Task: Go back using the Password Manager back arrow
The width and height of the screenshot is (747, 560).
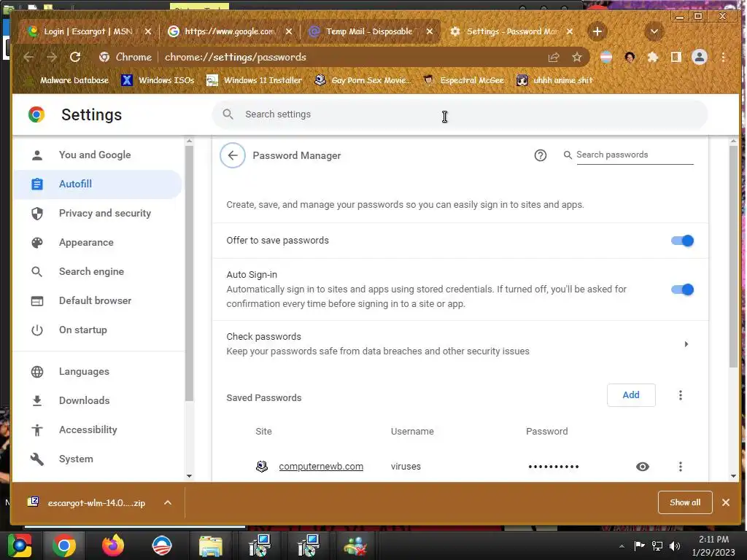Action: coord(233,155)
